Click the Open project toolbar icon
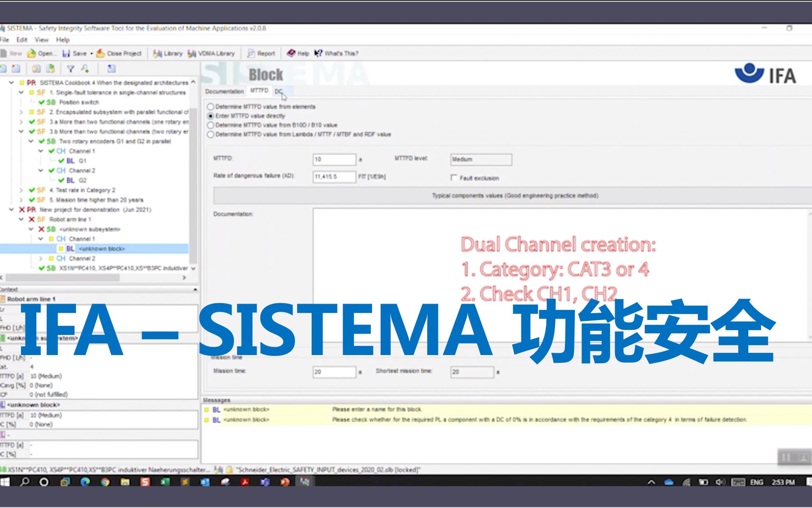This screenshot has width=812, height=508. point(31,54)
